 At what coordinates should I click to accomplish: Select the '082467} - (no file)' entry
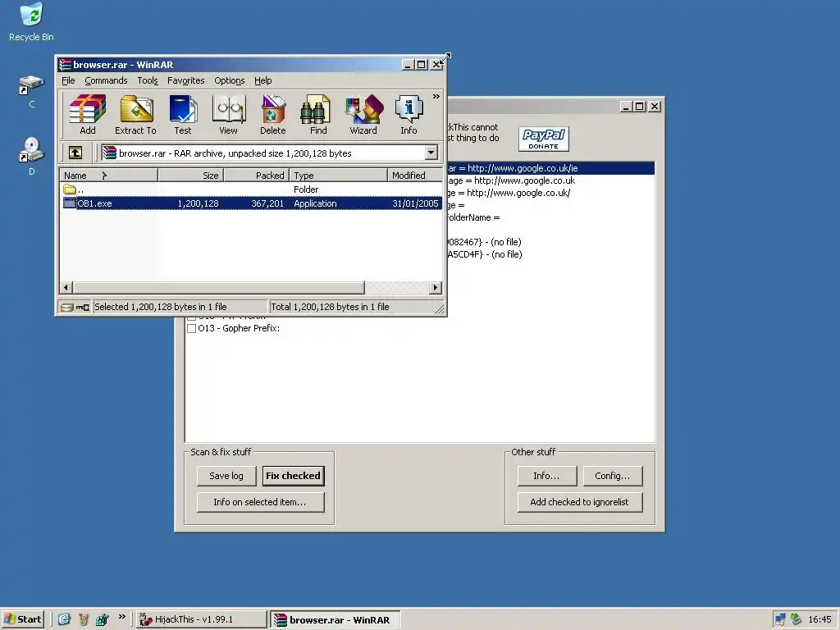point(484,242)
